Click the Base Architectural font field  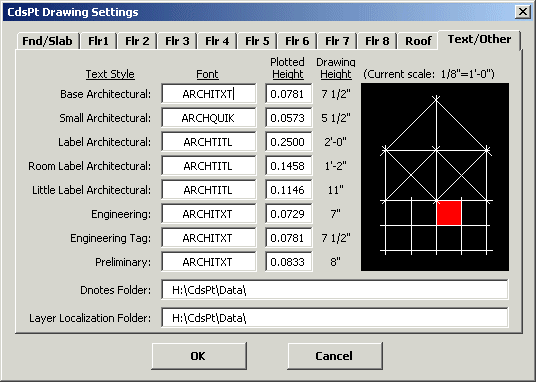click(209, 94)
